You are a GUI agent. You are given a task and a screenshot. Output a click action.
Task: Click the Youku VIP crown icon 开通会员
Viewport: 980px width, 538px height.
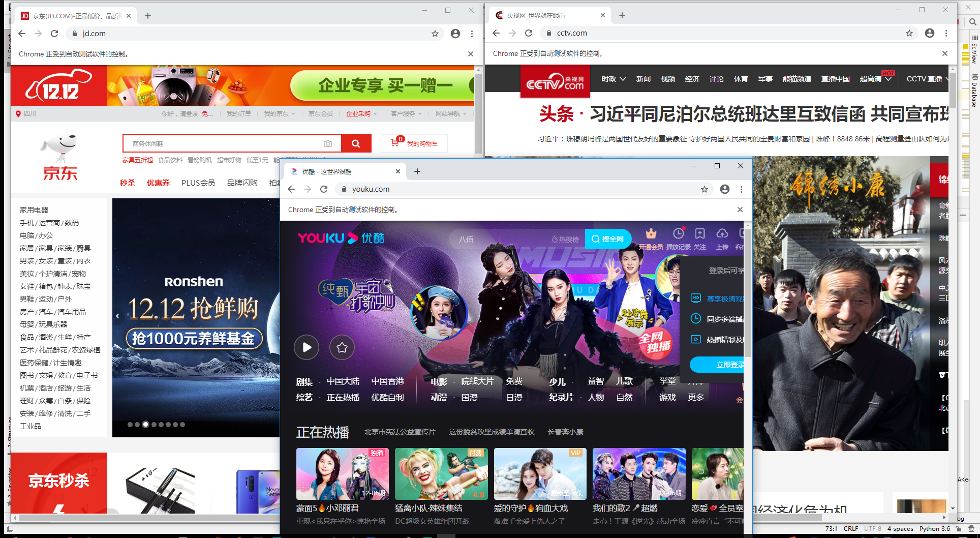pyautogui.click(x=651, y=234)
